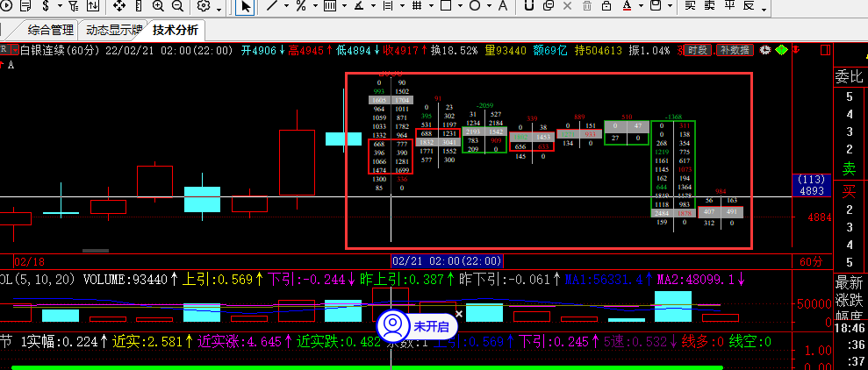This screenshot has width=868, height=370.
Task: Click the 未开启 assistant badge
Action: (x=417, y=326)
